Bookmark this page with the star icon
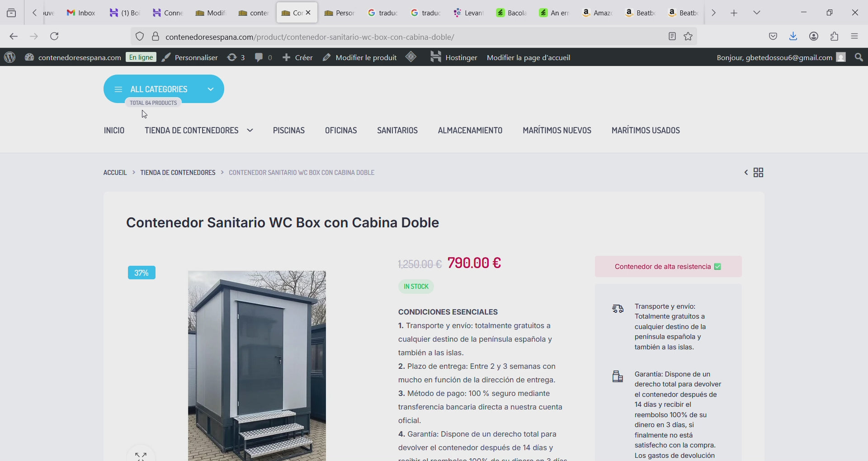This screenshot has width=868, height=461. [688, 37]
